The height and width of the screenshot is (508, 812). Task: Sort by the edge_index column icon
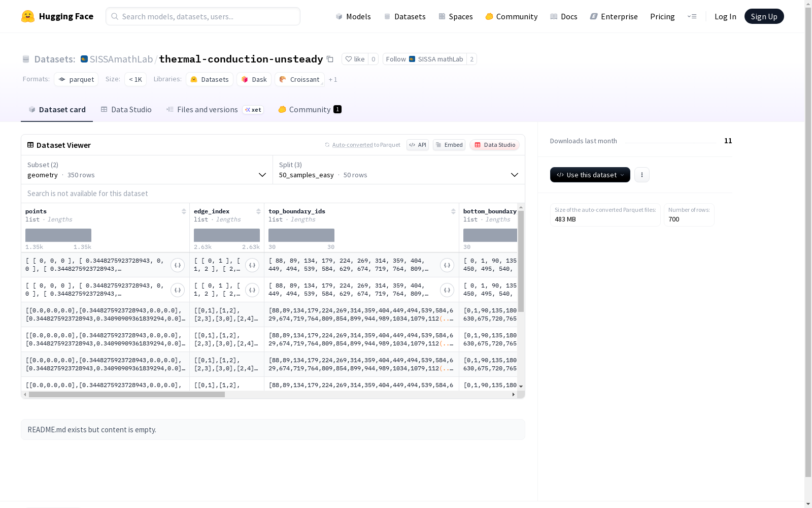click(x=258, y=211)
